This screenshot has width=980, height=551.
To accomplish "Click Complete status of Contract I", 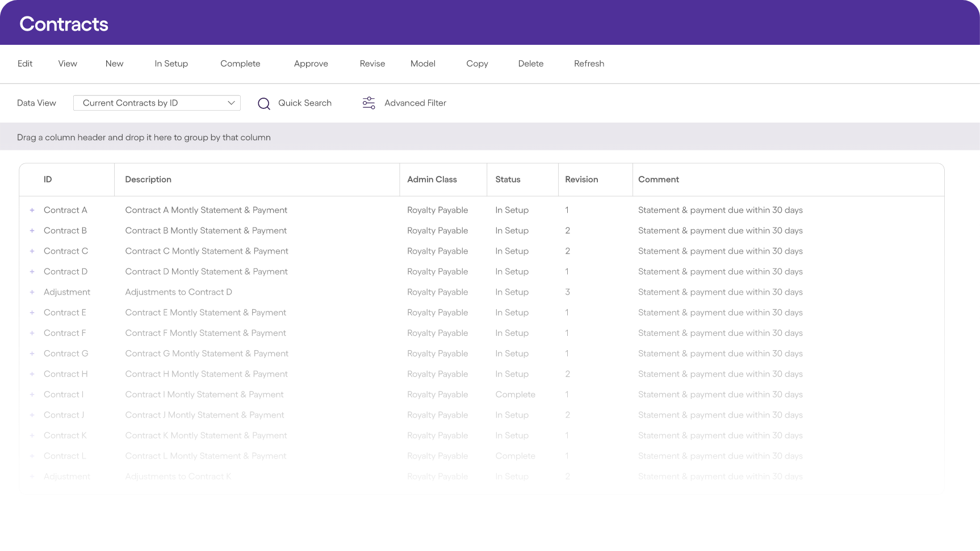I will (515, 394).
